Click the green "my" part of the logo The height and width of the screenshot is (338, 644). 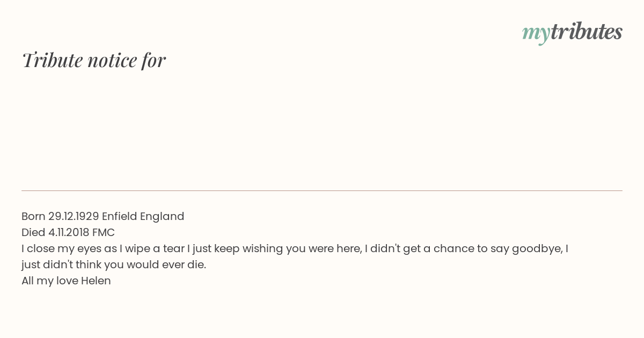536,34
